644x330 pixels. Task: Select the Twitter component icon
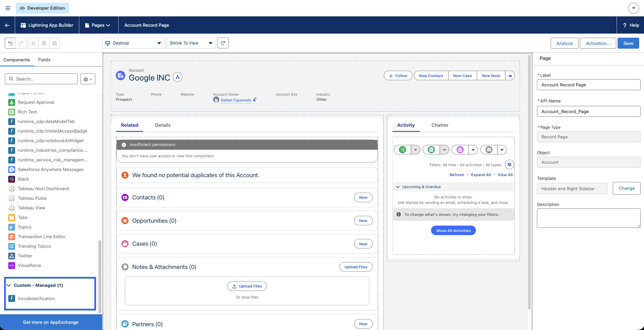click(12, 256)
